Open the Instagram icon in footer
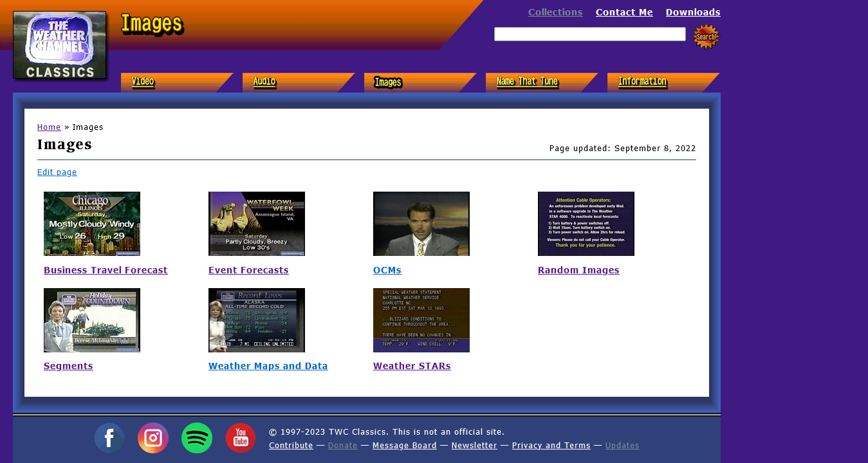This screenshot has height=463, width=868. [153, 438]
